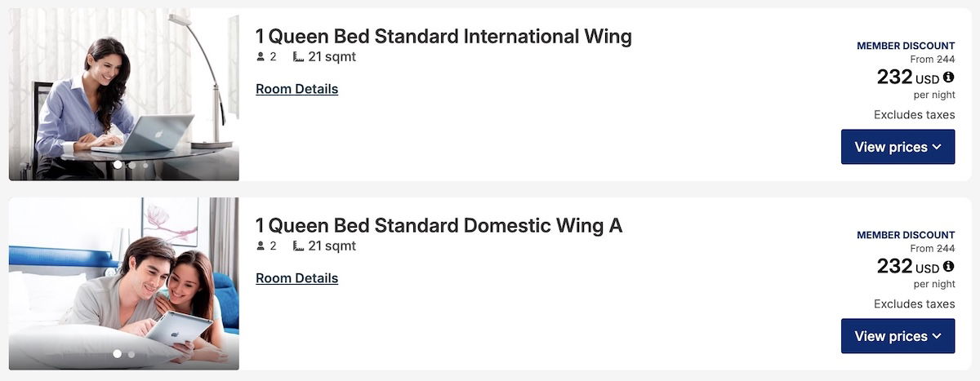The image size is (980, 381).
Task: Click the info icon beside International Wing price
Action: (948, 78)
